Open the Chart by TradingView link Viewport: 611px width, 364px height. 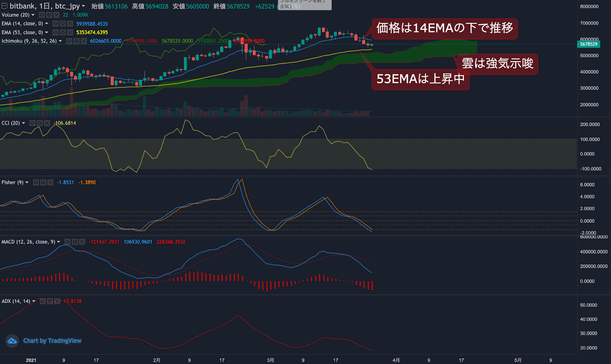52,341
